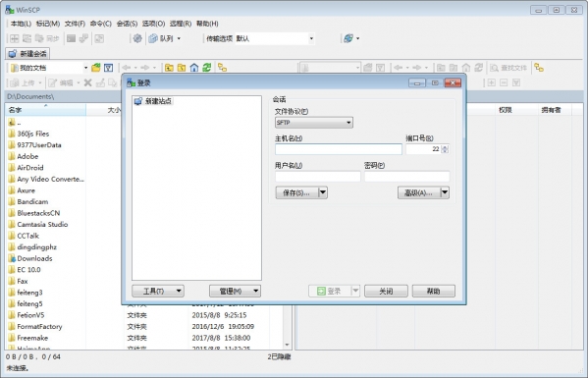Click the 高级(A)... advanced button
Screen dimensions: 588x378
point(418,192)
